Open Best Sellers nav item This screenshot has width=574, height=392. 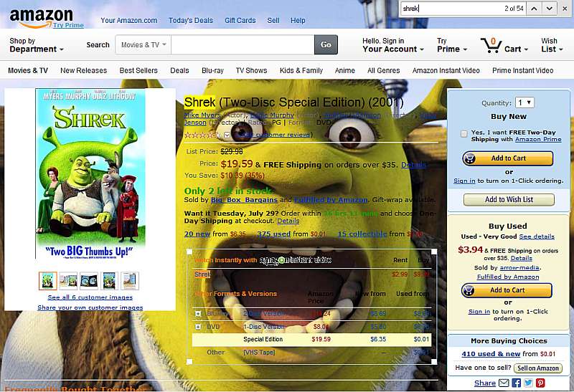138,70
